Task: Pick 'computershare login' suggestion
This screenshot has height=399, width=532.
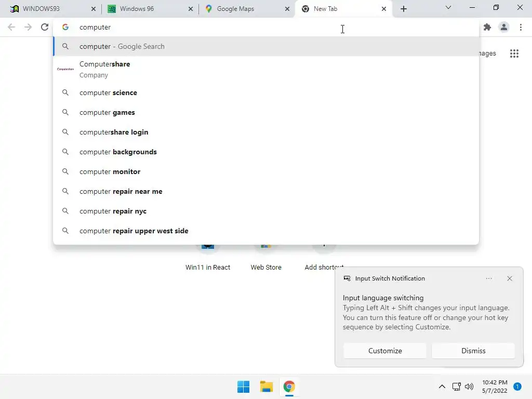Action: [266, 132]
